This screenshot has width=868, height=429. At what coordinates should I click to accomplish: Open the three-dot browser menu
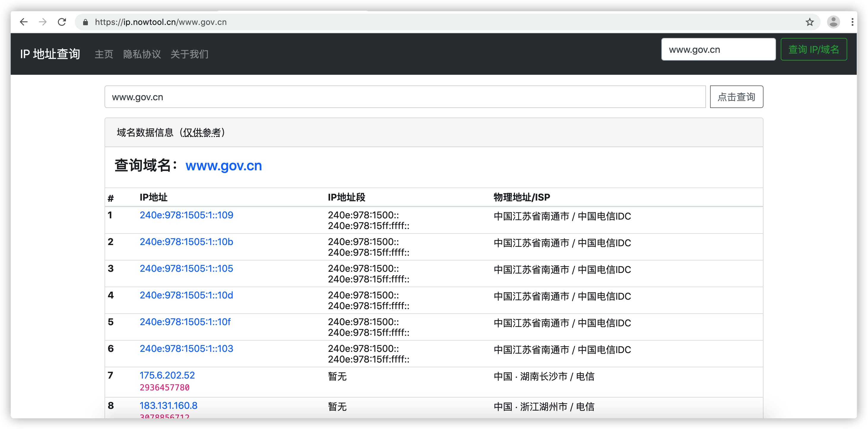click(853, 22)
